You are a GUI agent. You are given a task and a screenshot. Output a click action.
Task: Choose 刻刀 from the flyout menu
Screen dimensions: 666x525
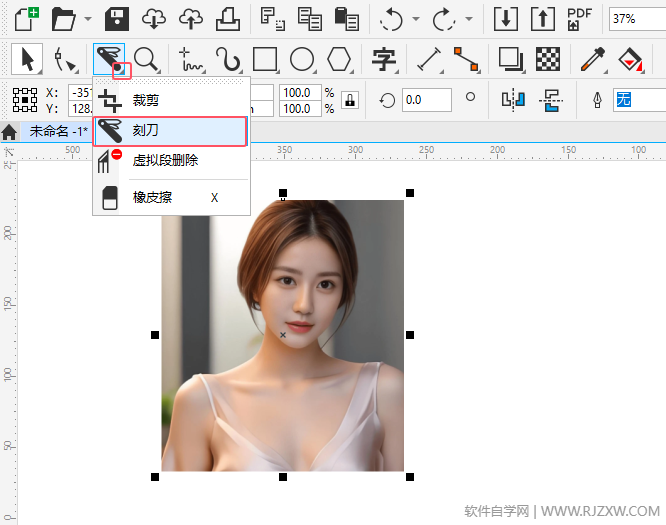click(170, 131)
